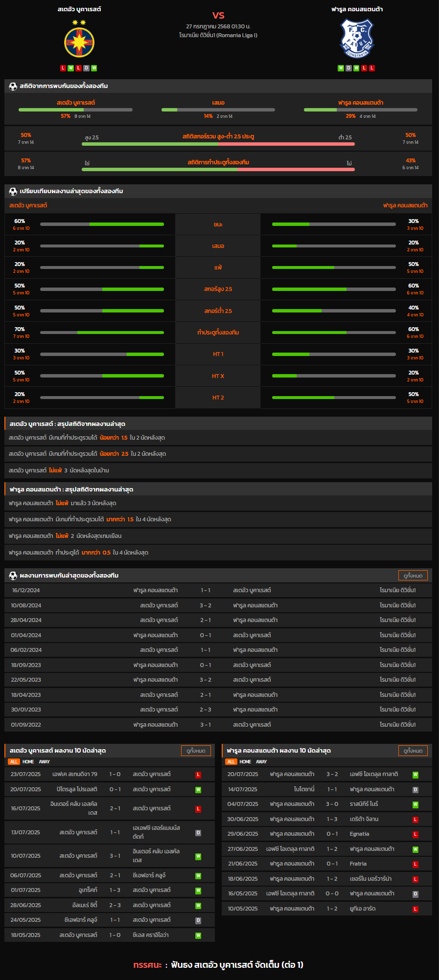
Task: Click the head-to-head match dated 01/04/2024
Action: tap(218, 635)
